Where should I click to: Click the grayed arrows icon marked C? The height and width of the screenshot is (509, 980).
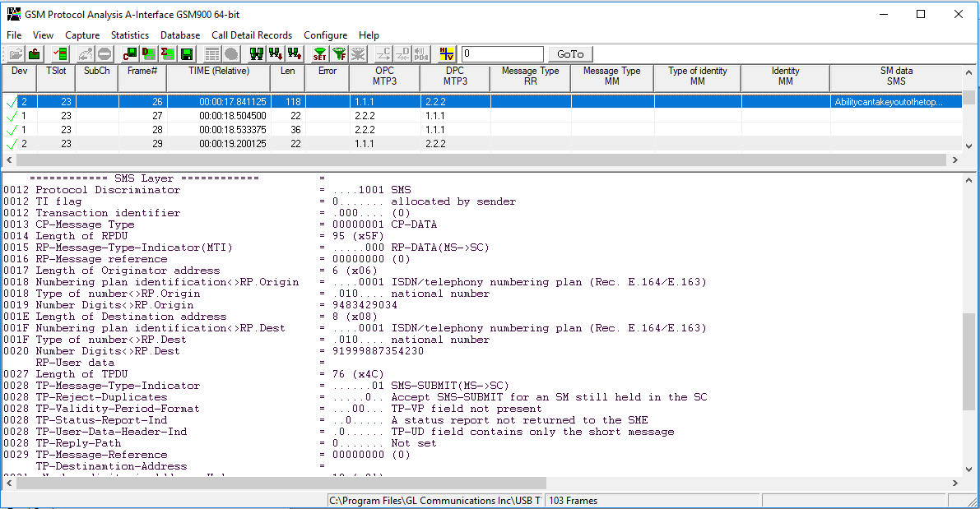(x=383, y=54)
